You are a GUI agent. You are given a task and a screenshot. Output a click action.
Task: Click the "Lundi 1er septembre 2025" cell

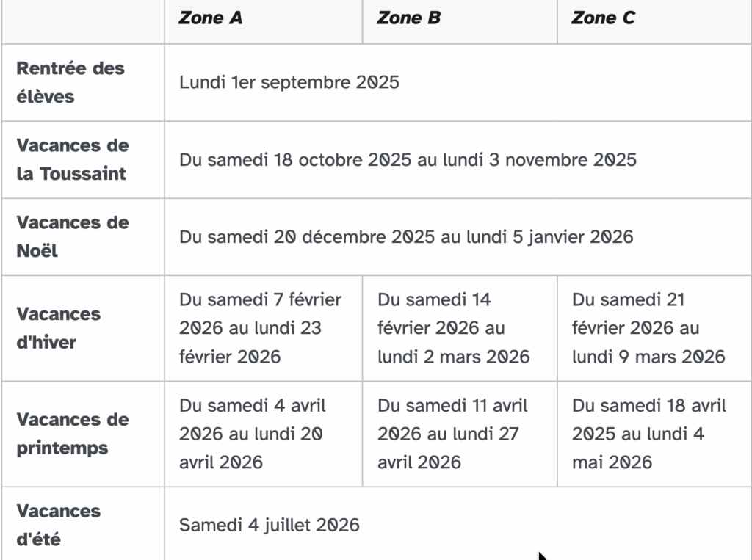coord(289,82)
